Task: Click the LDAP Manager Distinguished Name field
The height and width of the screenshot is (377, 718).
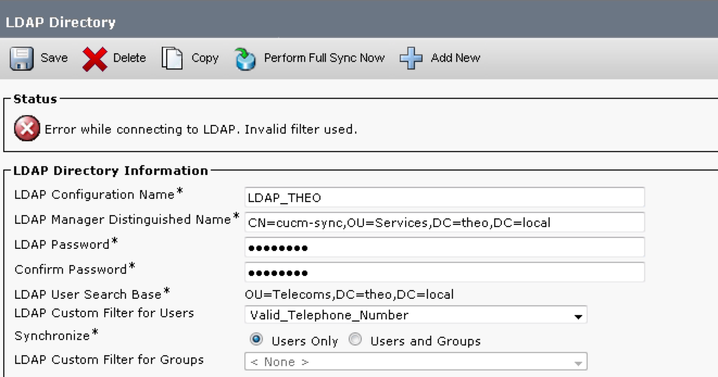Action: click(x=445, y=222)
